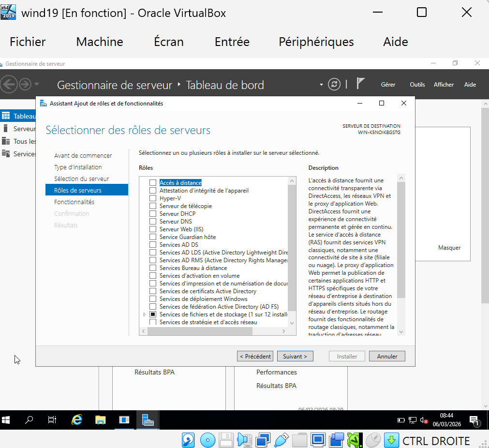Go to the Fonctionnalités wizard step
Viewport: 489px width, 448px height.
click(x=74, y=202)
